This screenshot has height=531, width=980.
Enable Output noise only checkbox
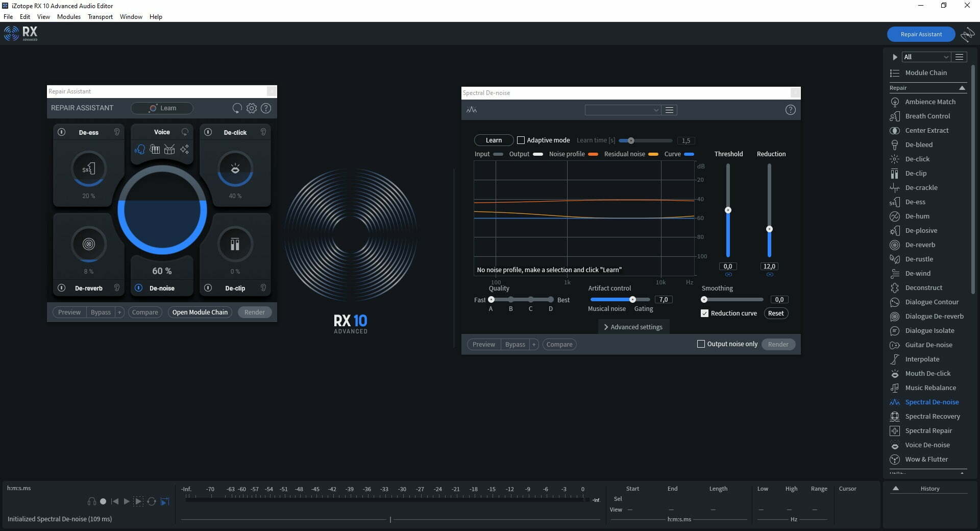(701, 344)
